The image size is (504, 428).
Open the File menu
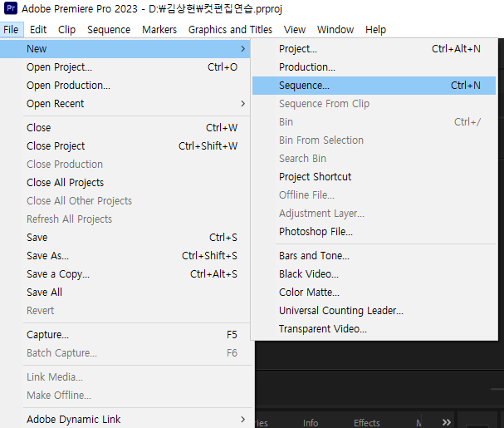[x=12, y=30]
